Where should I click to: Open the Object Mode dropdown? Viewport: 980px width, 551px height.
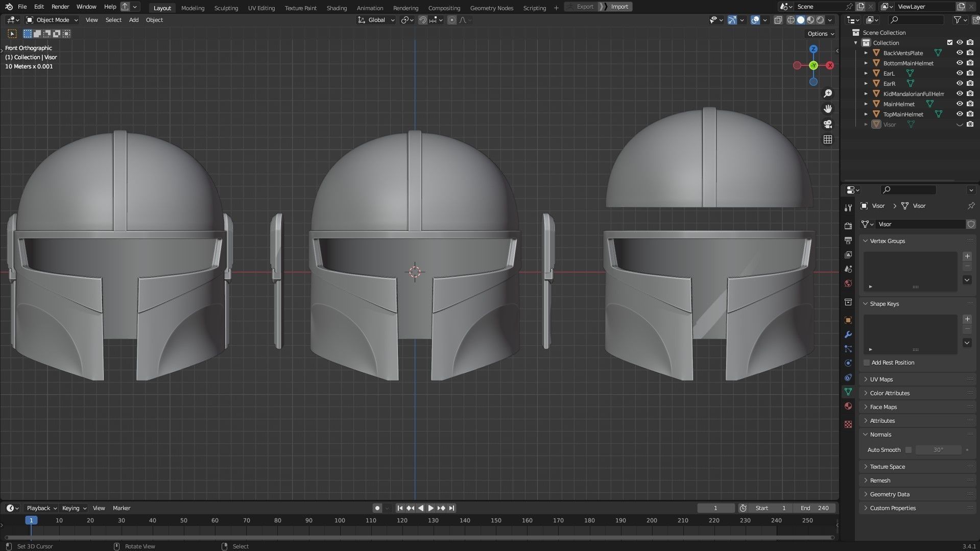(52, 20)
